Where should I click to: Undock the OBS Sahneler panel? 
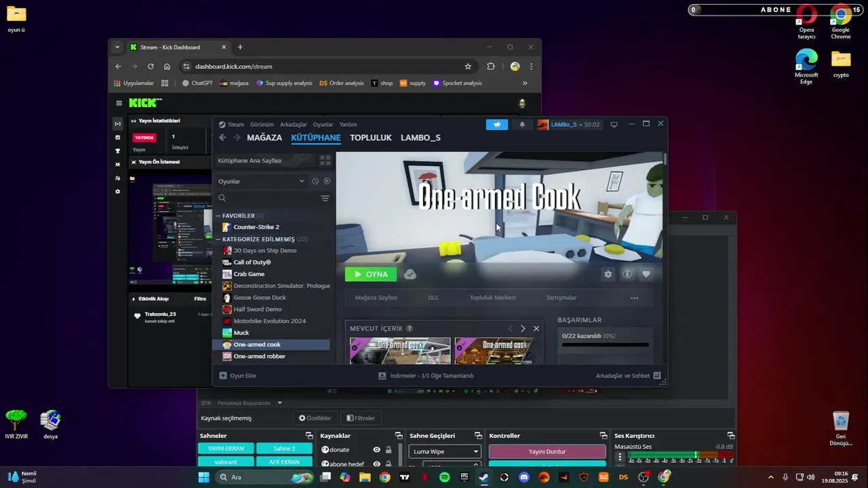(x=309, y=436)
